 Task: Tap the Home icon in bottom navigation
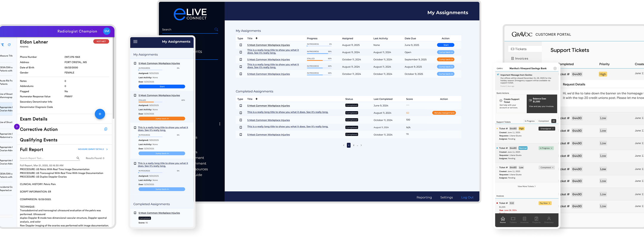503,220
